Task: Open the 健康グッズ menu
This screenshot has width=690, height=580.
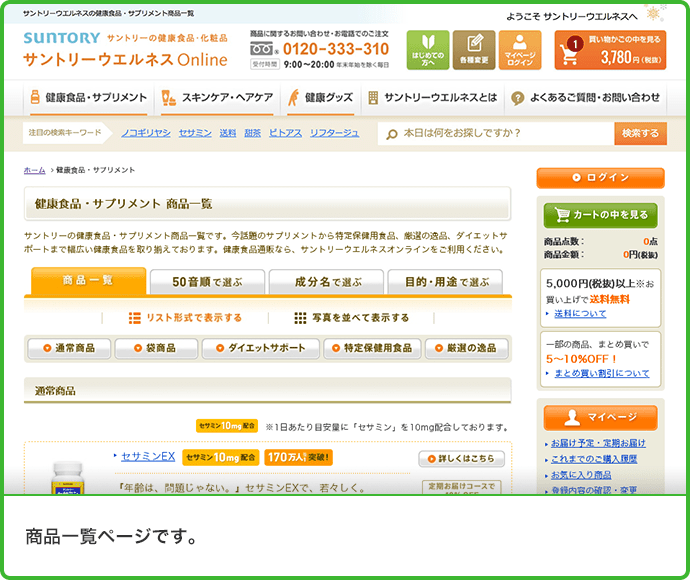Action: 321,98
